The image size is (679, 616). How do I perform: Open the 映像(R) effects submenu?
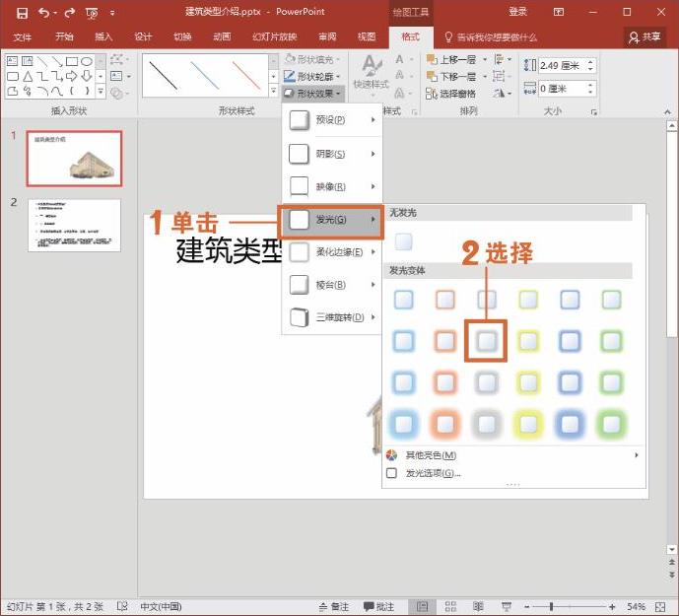[x=332, y=186]
